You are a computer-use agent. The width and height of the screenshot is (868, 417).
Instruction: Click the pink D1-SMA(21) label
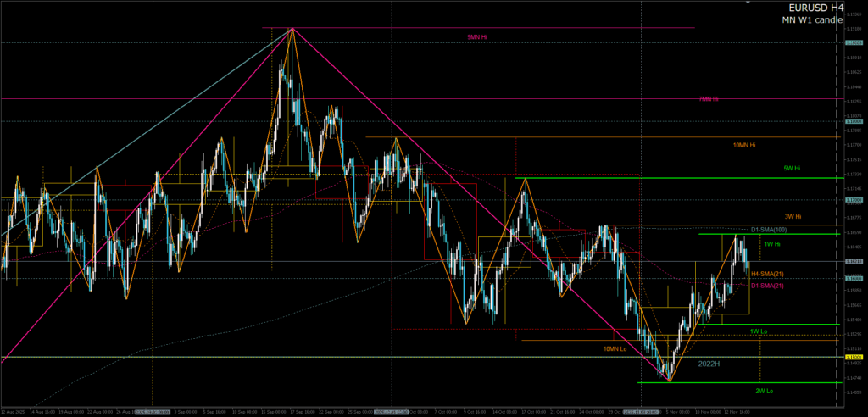pos(768,285)
